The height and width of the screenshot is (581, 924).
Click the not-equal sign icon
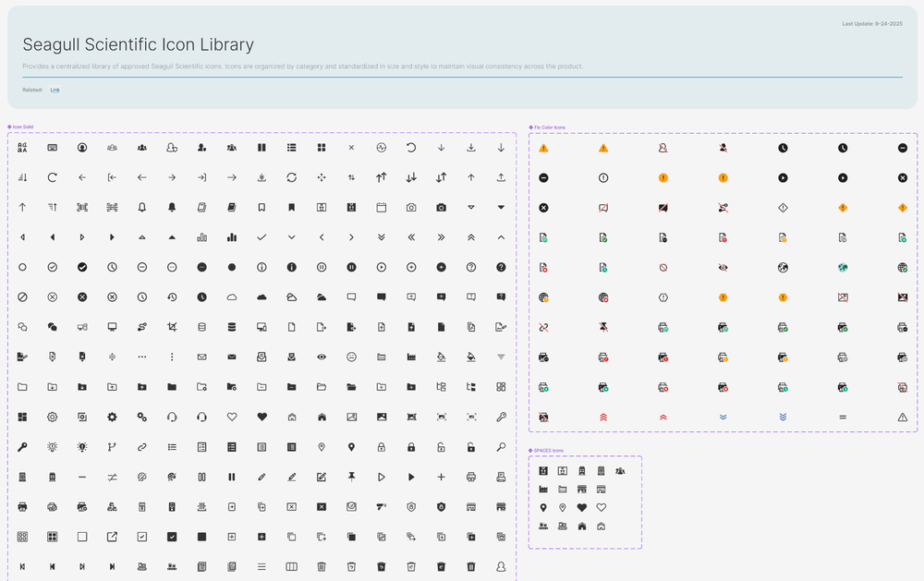pyautogui.click(x=112, y=478)
